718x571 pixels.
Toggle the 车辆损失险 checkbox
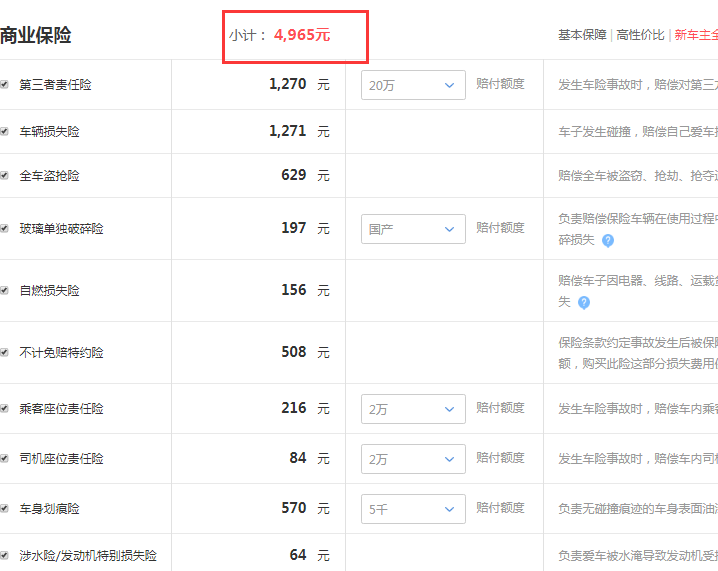4,131
